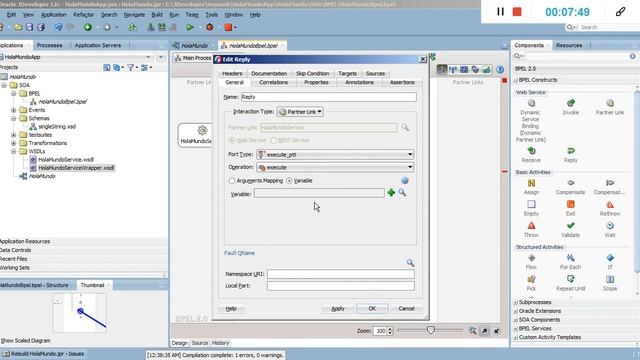Open the Interaction Type Partner Link dropdown
This screenshot has height=360, width=640.
point(300,111)
